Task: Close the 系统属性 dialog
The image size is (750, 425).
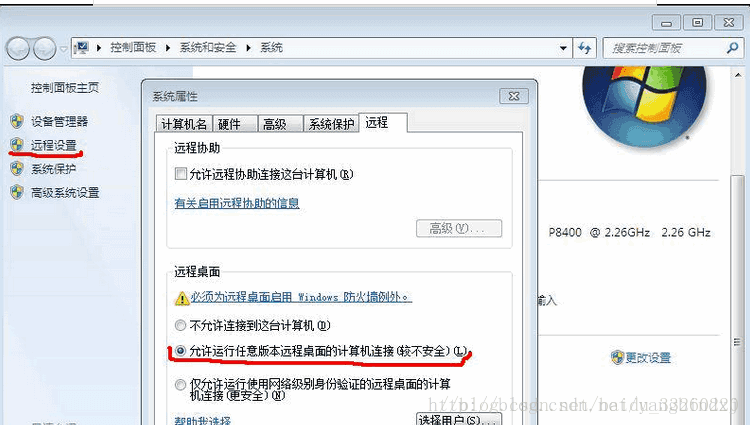Action: (514, 96)
